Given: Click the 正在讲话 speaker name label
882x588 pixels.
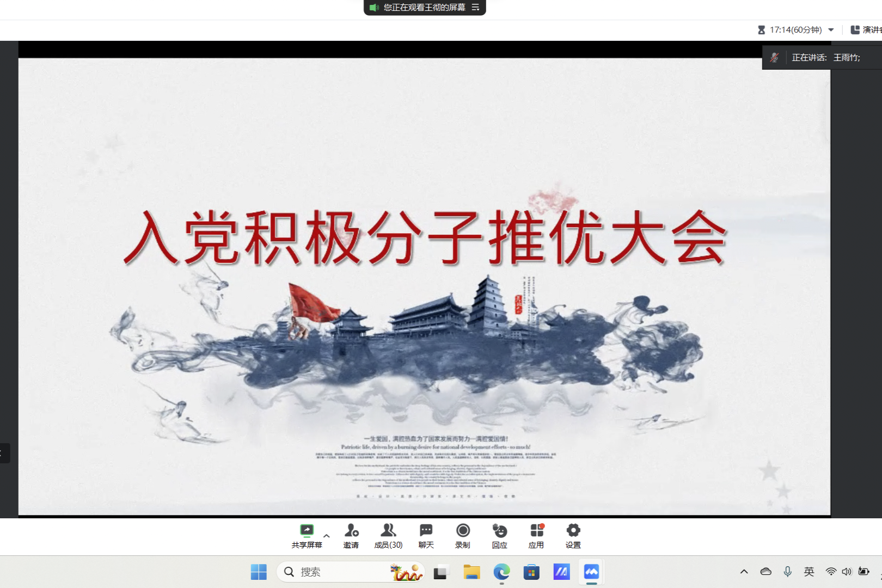Looking at the screenshot, I should coord(826,58).
